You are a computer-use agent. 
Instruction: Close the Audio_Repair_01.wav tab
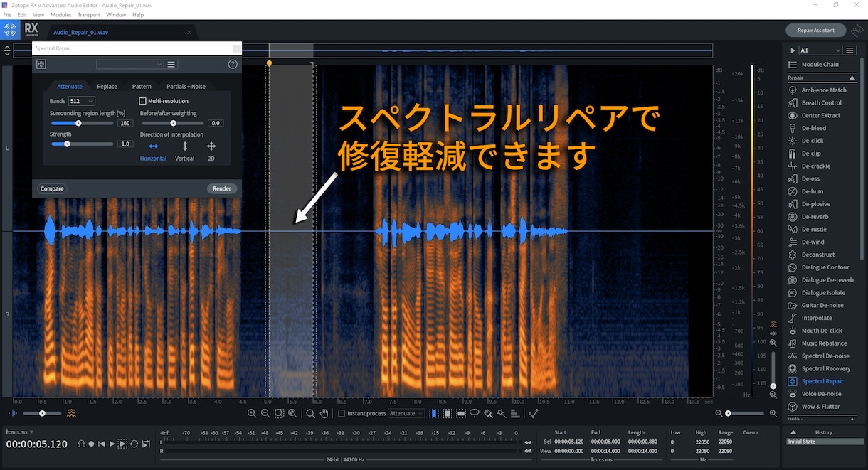[x=189, y=32]
